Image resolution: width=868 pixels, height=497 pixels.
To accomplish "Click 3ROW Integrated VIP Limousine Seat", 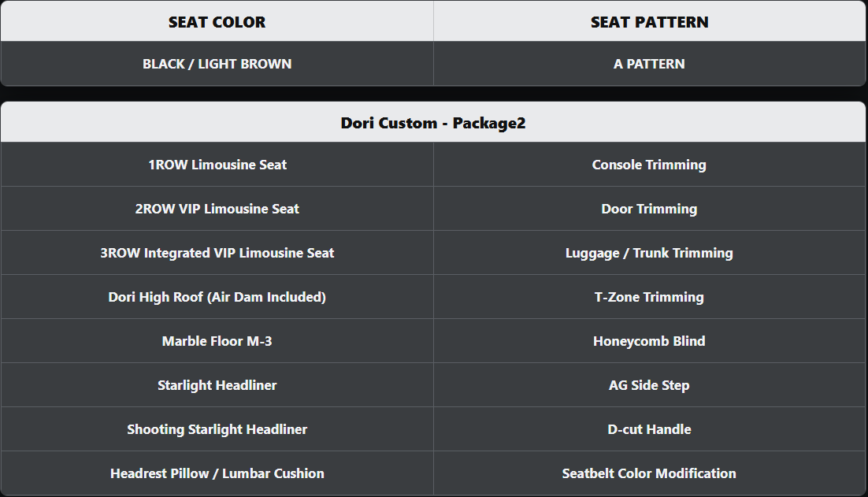I will [x=217, y=253].
